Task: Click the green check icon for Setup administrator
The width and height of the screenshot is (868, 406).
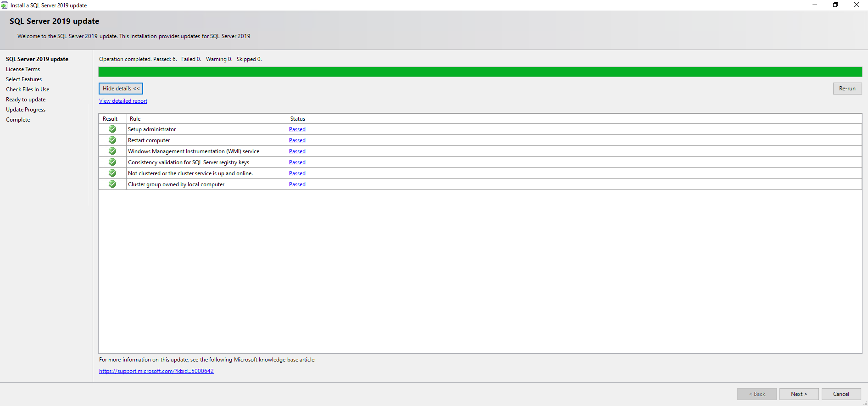Action: pos(112,129)
